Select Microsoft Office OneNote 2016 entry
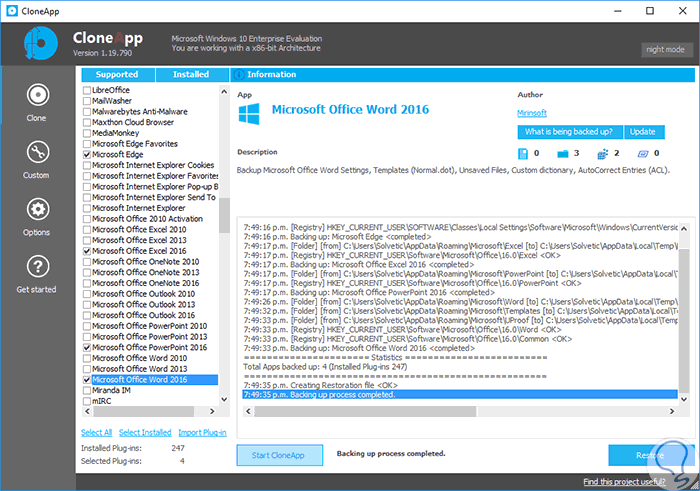This screenshot has width=700, height=491. coord(146,283)
